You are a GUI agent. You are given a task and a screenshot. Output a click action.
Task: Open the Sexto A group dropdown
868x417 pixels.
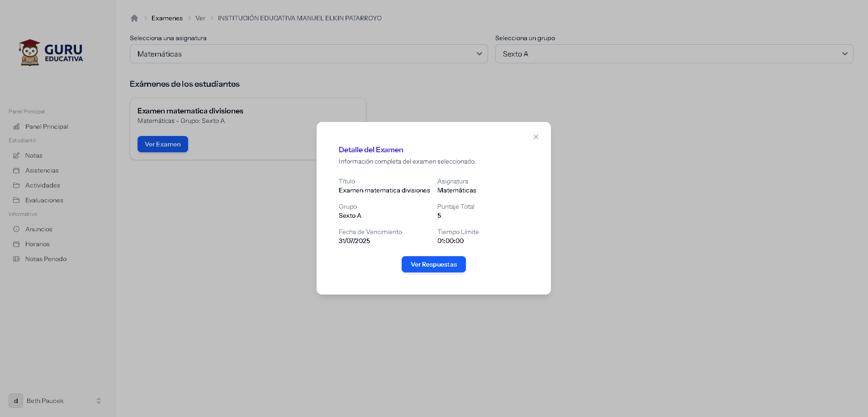[674, 54]
